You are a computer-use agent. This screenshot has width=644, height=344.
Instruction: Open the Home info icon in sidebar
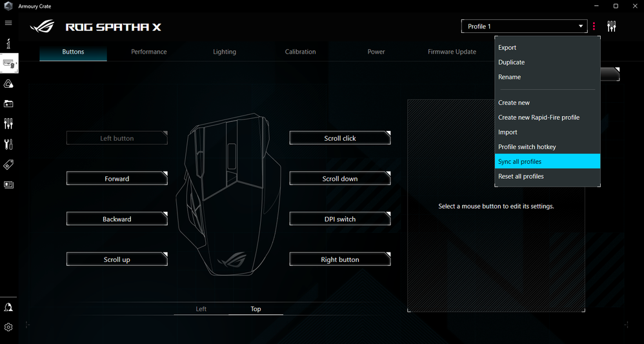click(x=8, y=43)
